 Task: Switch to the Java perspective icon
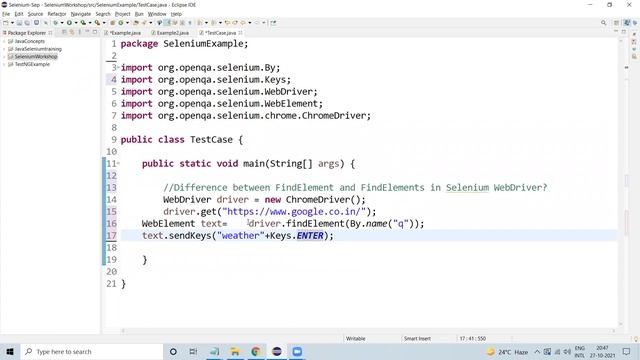(627, 23)
